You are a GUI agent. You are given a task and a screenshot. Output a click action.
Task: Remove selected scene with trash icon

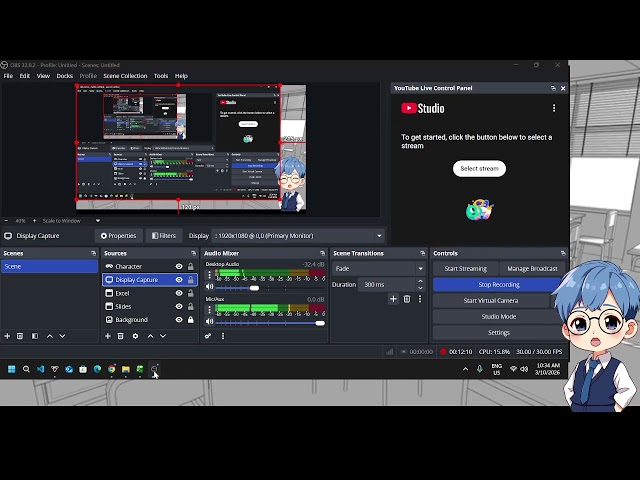pyautogui.click(x=20, y=336)
